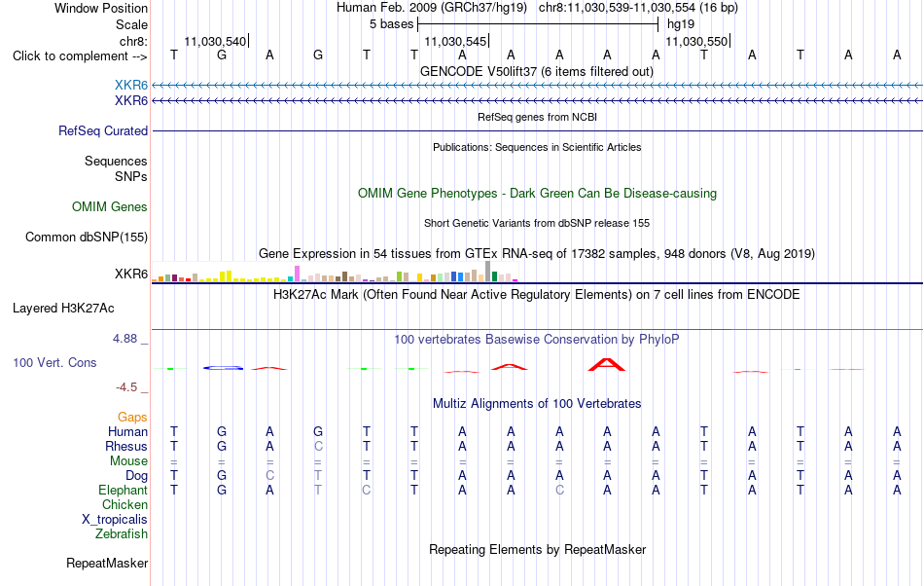This screenshot has height=586, width=924.
Task: Click the Sequences track label
Action: tap(116, 161)
